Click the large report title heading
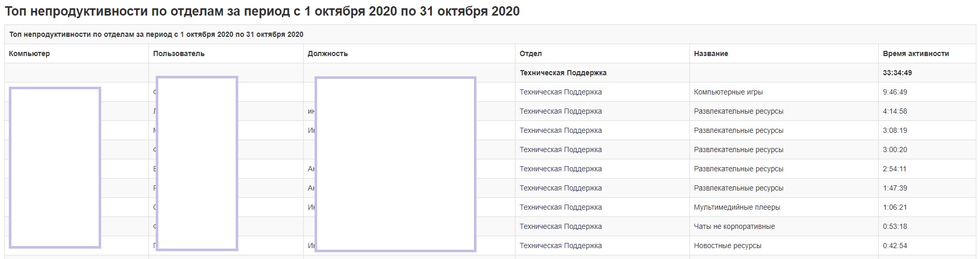This screenshot has width=980, height=259. pos(262,11)
